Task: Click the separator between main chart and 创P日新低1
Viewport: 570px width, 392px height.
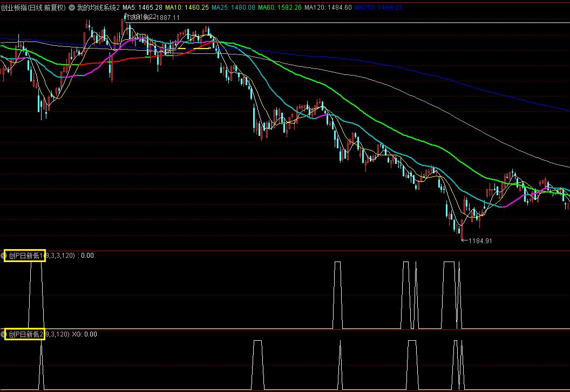Action: (285, 250)
